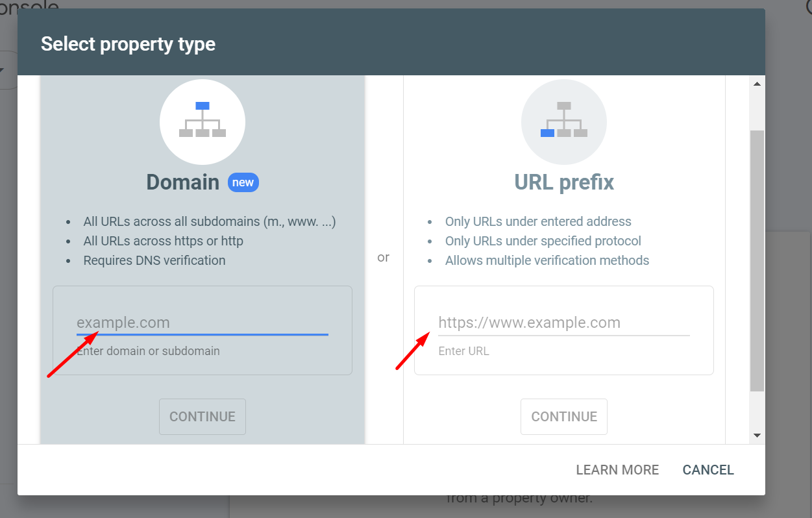
Task: Cancel the Select property type dialog
Action: coord(708,470)
